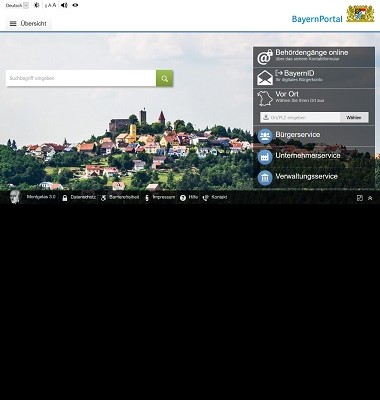The width and height of the screenshot is (380, 400).
Task: Click the double chevron up footer expander
Action: [x=370, y=198]
